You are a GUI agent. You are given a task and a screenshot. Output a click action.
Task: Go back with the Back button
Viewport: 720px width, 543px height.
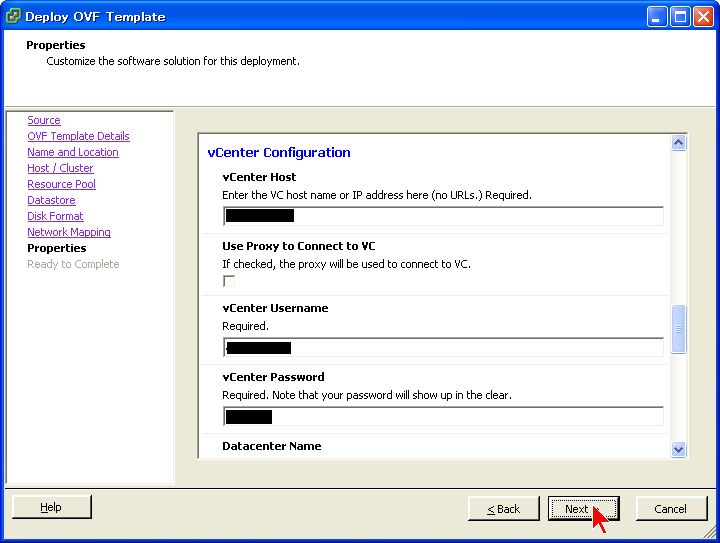503,509
